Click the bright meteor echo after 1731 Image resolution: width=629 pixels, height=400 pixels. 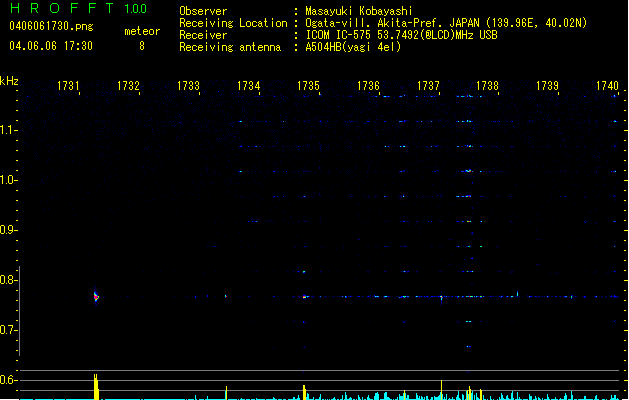[x=96, y=297]
